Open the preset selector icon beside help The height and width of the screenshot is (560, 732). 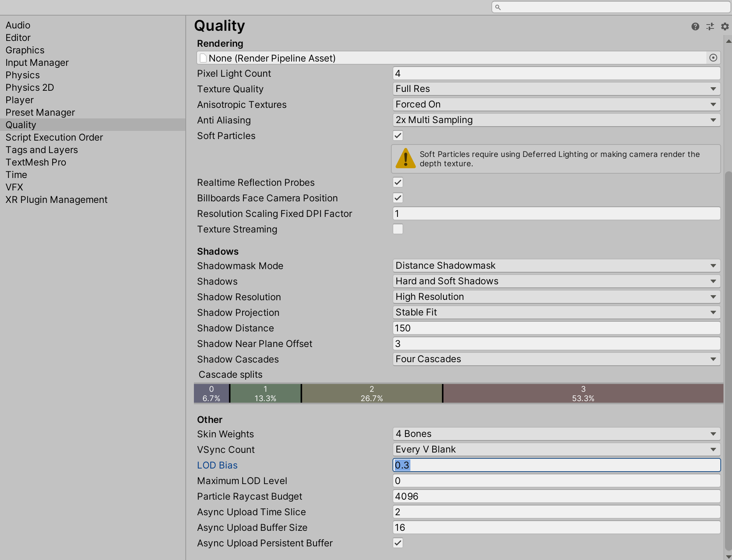coord(710,26)
